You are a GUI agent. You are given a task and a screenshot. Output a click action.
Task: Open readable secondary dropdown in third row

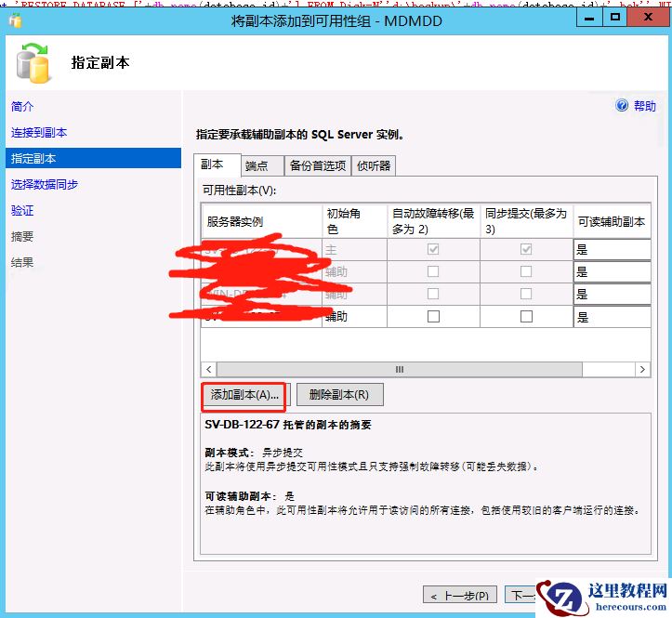[x=612, y=294]
